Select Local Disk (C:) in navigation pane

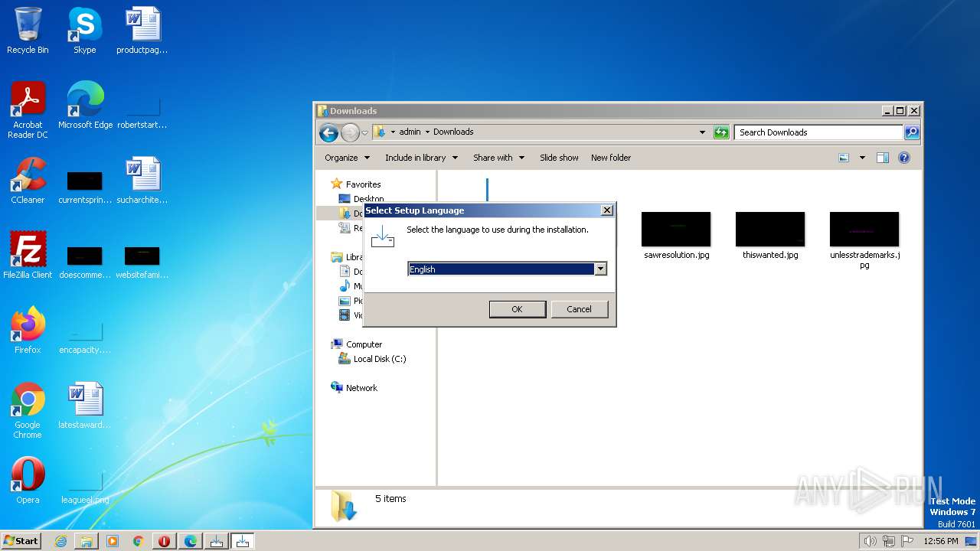tap(380, 359)
